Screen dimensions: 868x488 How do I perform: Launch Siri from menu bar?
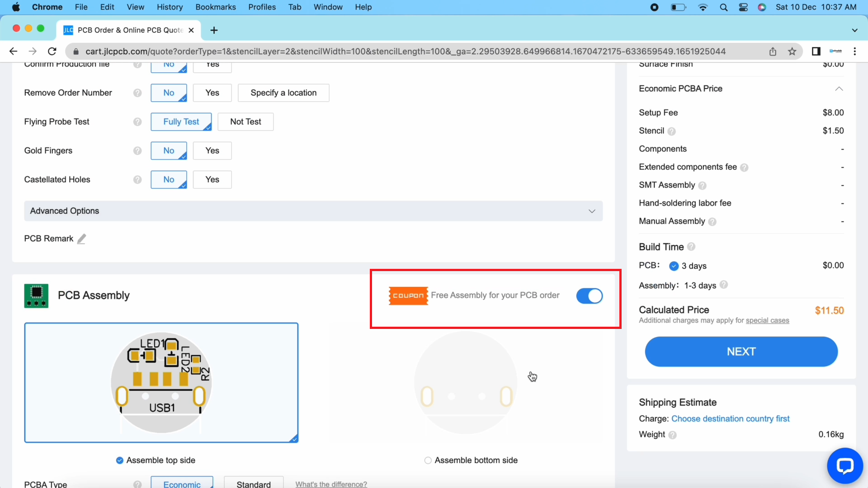point(762,7)
